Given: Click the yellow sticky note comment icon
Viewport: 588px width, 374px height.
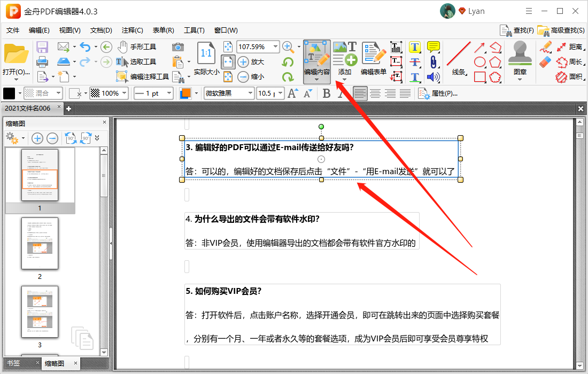Looking at the screenshot, I should point(433,47).
